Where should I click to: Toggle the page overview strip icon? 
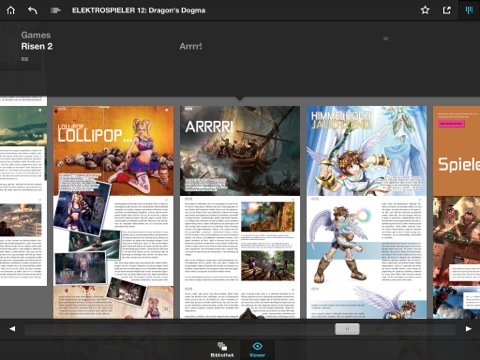click(469, 10)
